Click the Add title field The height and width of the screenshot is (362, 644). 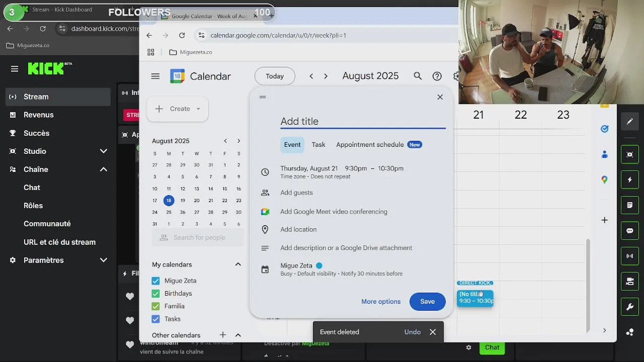click(x=363, y=121)
